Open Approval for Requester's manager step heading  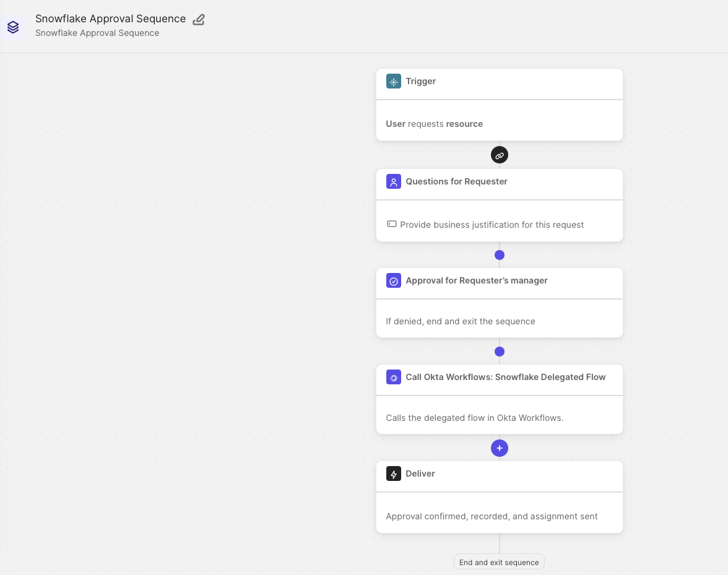[x=477, y=280]
